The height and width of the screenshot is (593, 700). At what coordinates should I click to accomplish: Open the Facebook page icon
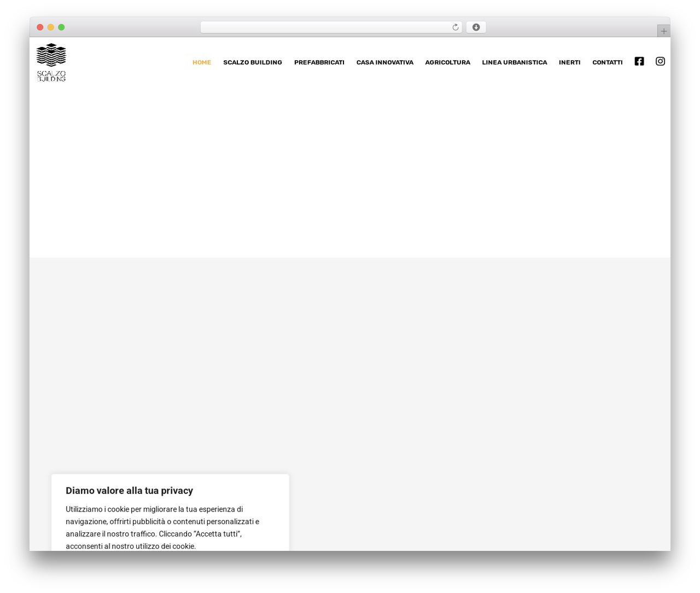(x=639, y=61)
